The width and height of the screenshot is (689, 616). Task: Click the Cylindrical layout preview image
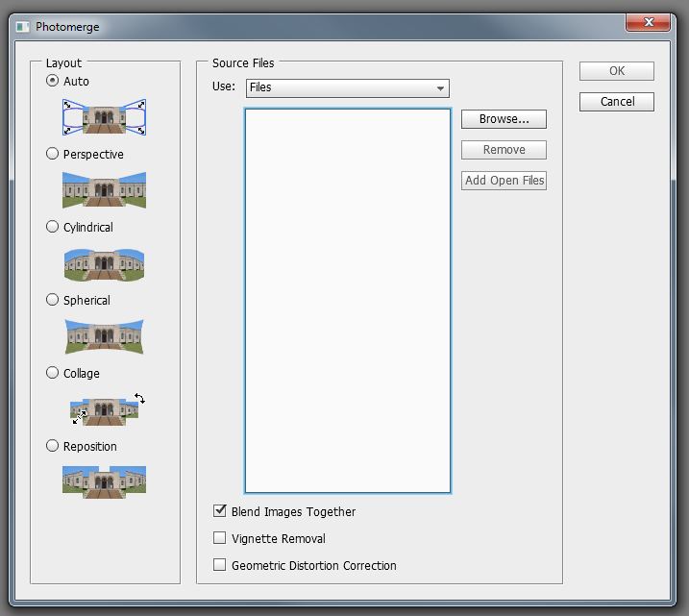click(x=104, y=264)
